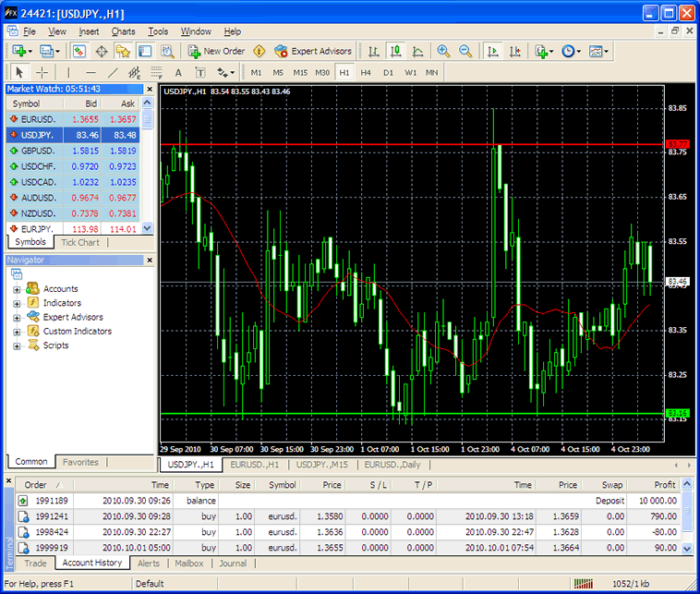
Task: Zoom in on the chart
Action: tap(443, 52)
